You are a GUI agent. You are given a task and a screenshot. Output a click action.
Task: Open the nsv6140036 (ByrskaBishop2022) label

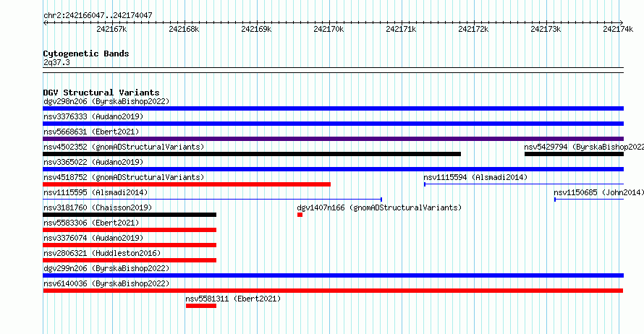(x=106, y=283)
